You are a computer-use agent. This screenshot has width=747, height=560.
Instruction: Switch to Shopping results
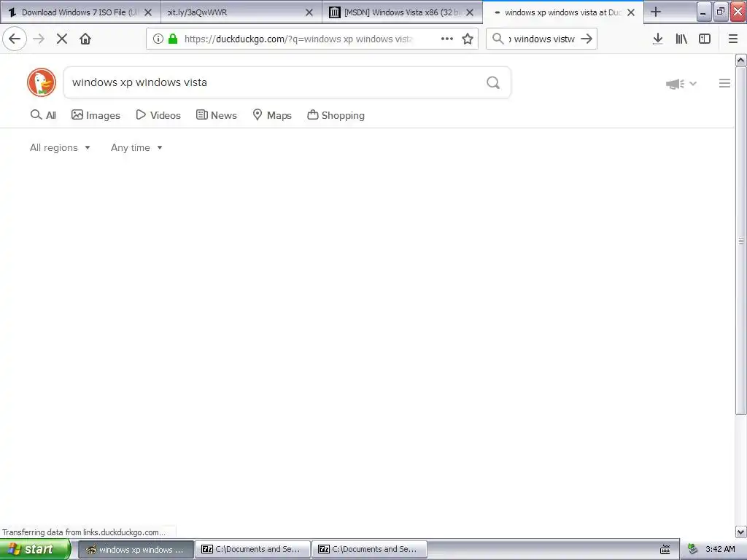(x=336, y=115)
